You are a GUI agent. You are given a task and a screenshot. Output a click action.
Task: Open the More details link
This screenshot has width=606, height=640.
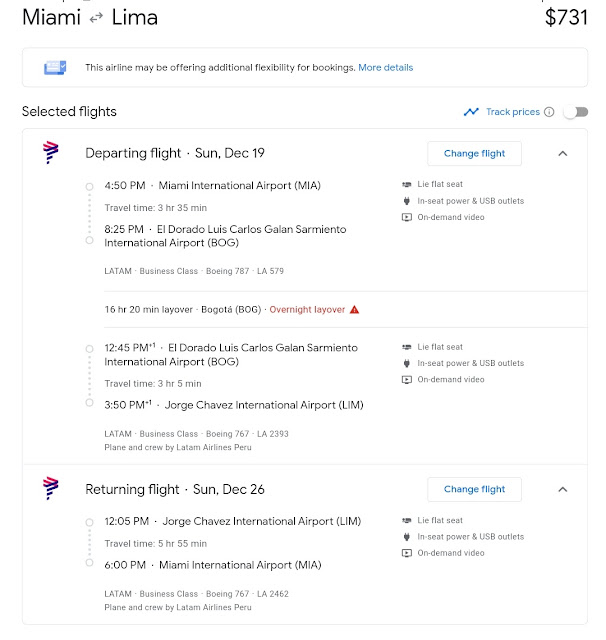[386, 68]
